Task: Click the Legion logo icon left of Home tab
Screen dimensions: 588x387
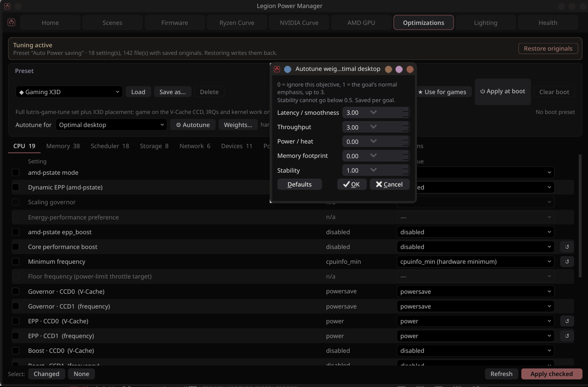Action: tap(11, 22)
